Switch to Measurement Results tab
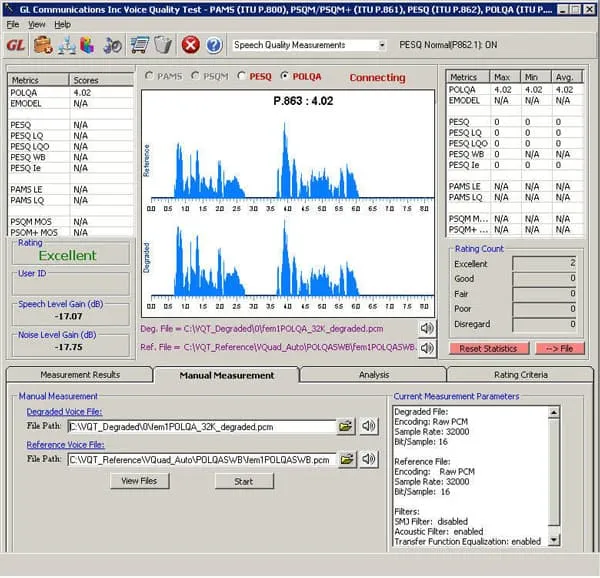Image resolution: width=600 pixels, height=578 pixels. click(x=80, y=375)
